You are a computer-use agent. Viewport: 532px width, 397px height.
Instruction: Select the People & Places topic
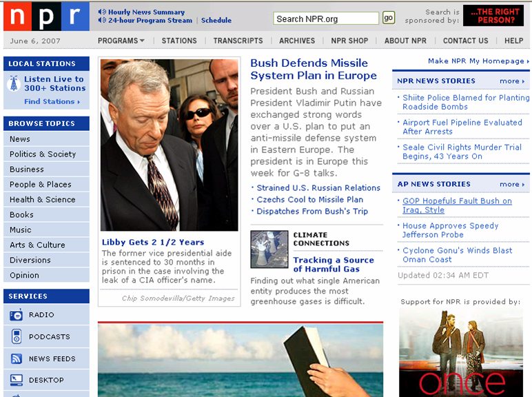point(46,184)
